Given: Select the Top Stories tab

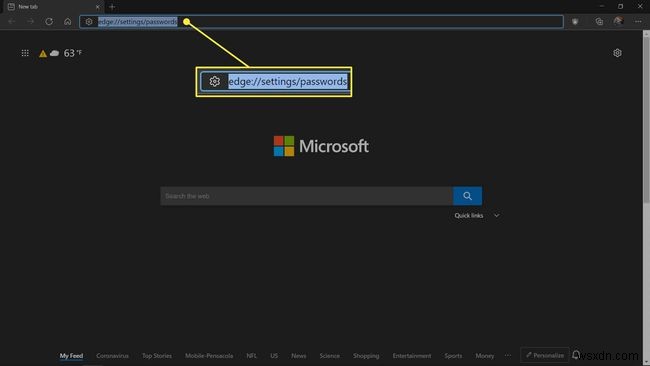Looking at the screenshot, I should pos(157,356).
